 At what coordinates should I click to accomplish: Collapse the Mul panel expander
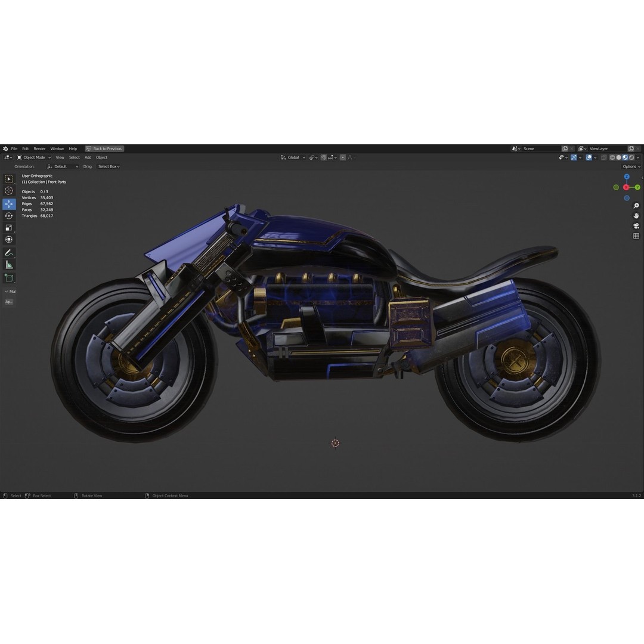(7, 292)
